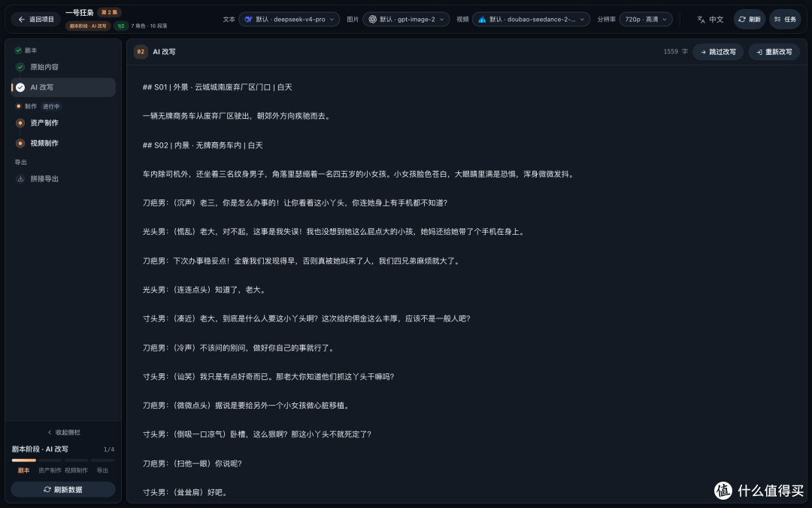Click the 一号狂枭 project title

80,13
